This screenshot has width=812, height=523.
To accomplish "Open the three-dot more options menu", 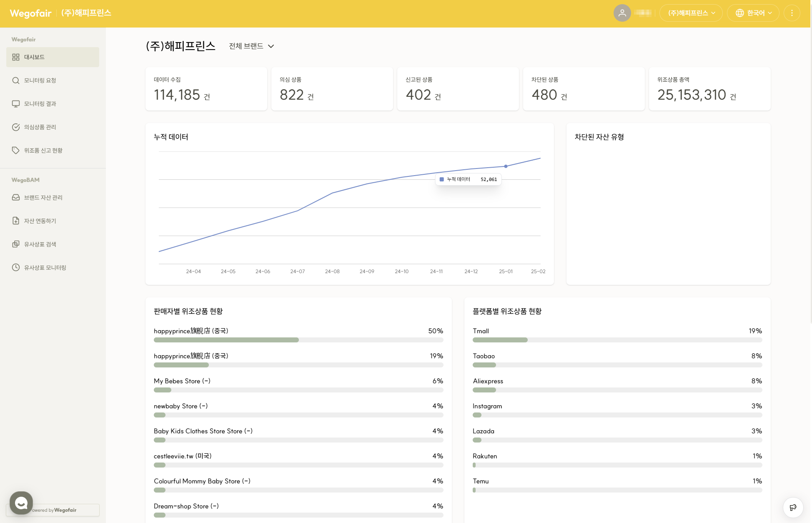I will (792, 13).
